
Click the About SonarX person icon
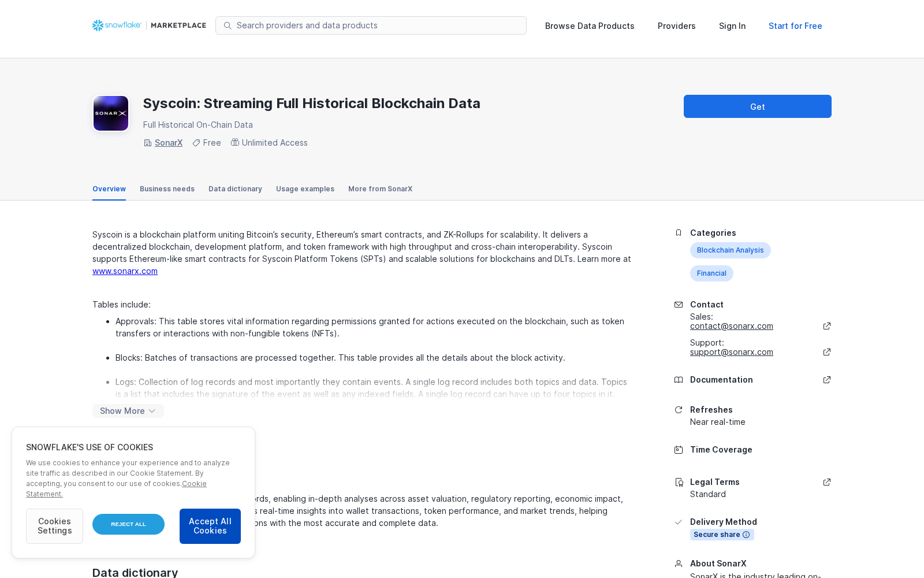click(x=679, y=564)
